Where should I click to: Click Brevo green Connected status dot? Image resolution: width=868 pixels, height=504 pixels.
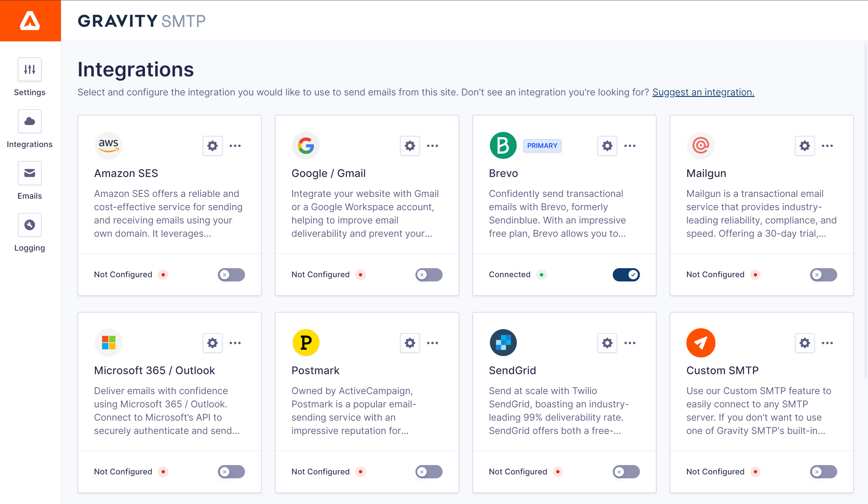pyautogui.click(x=542, y=275)
